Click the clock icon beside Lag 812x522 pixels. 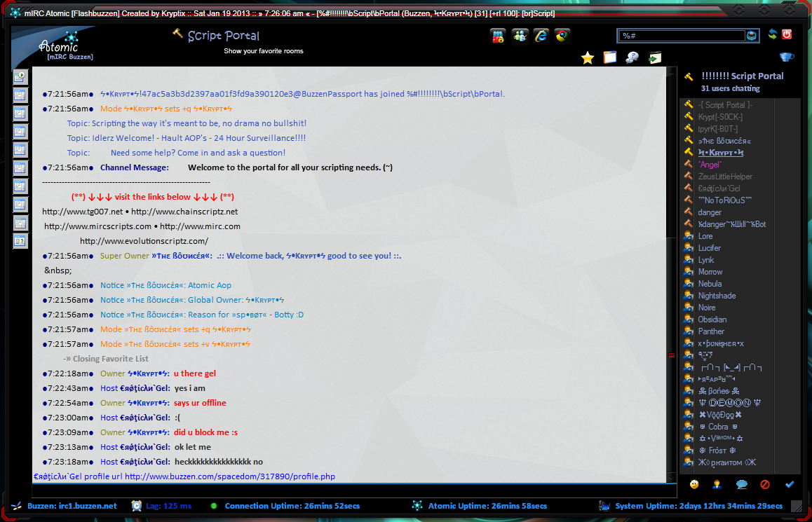(x=136, y=505)
